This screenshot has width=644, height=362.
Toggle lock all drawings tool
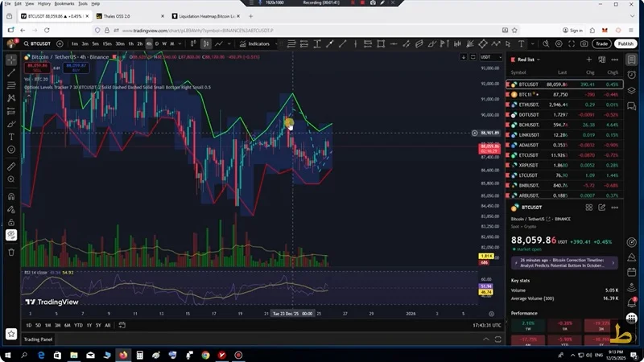[11, 222]
